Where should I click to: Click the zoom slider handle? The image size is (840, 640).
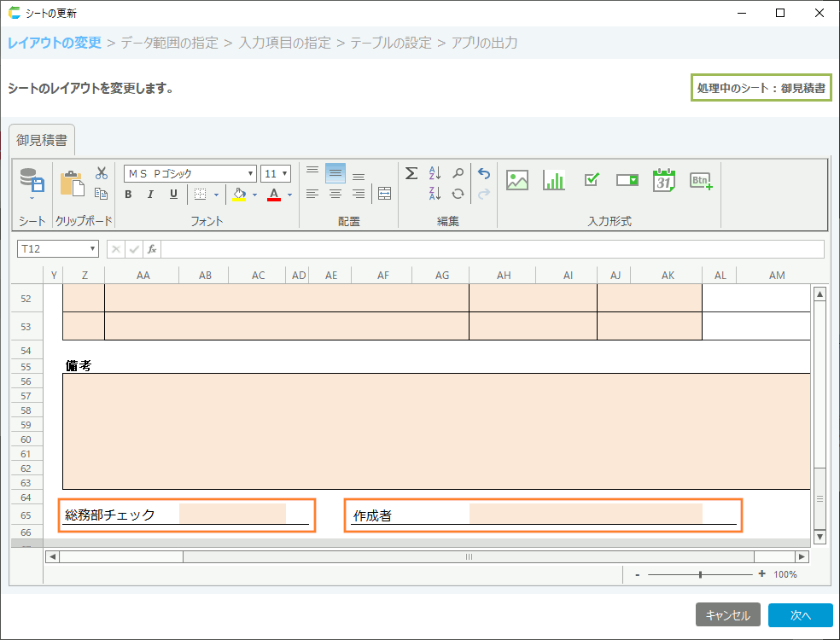tap(701, 574)
